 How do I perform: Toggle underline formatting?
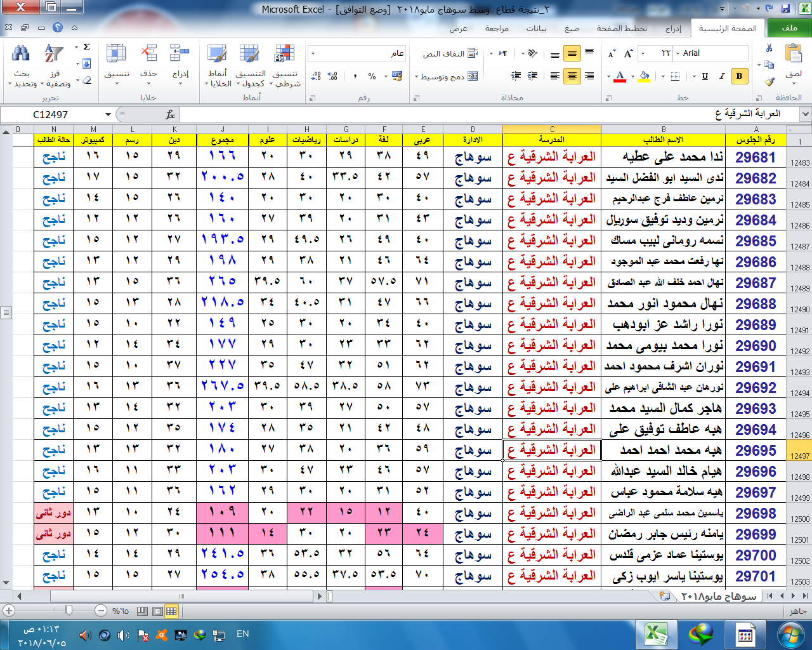(705, 76)
